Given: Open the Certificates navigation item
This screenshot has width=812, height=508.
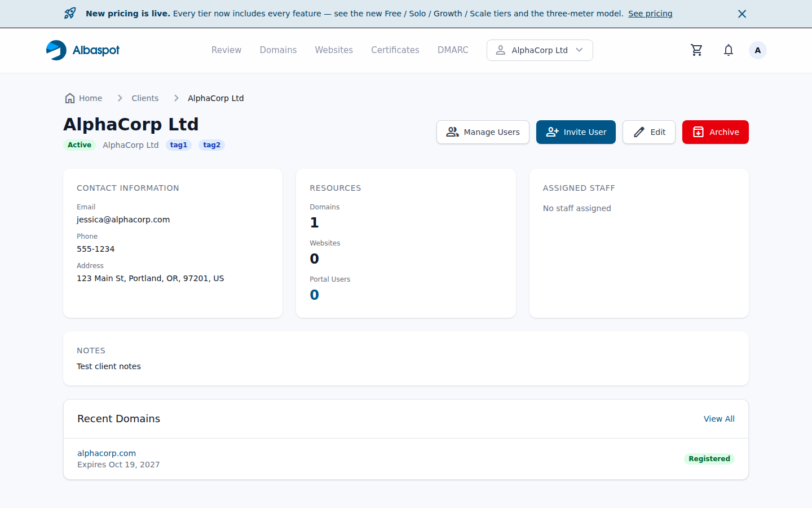Looking at the screenshot, I should point(395,50).
